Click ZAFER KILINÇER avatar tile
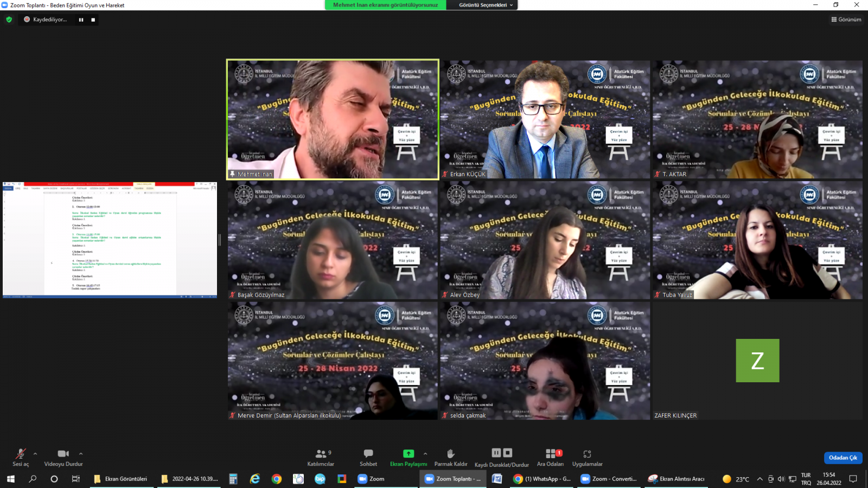 (x=757, y=361)
